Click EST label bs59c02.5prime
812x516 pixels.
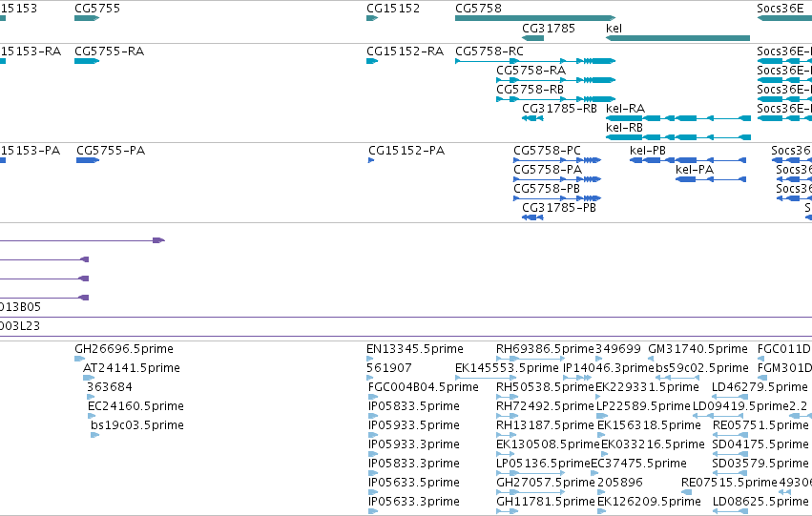click(702, 368)
